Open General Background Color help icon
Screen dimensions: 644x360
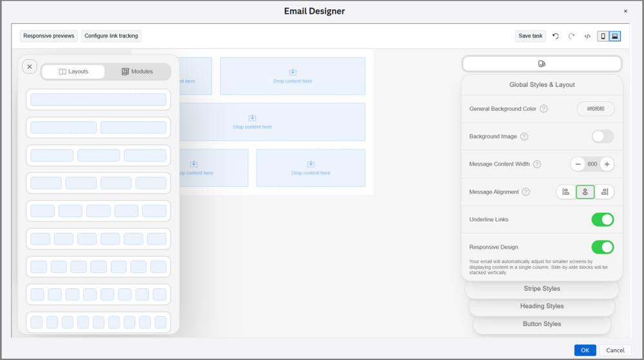(x=544, y=109)
